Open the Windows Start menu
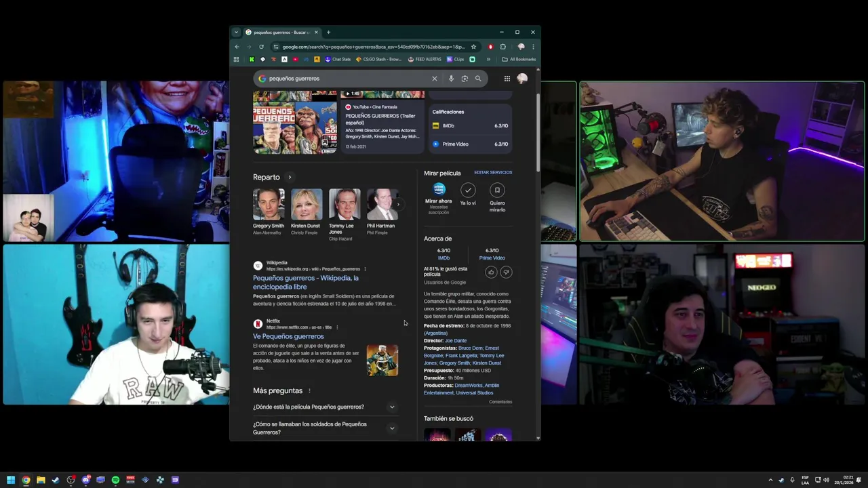 [x=11, y=480]
